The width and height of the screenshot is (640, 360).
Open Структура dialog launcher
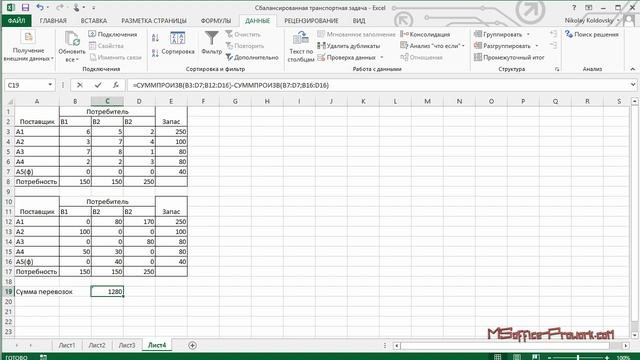[x=557, y=69]
